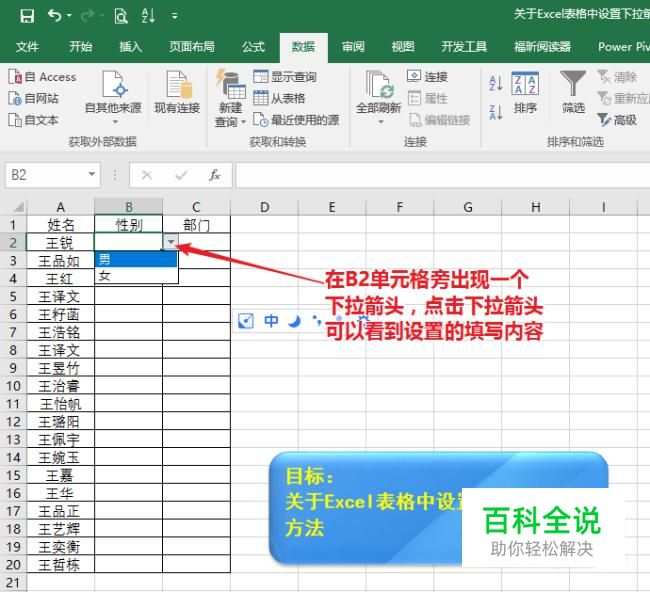Click cell containing 王浩铭
The height and width of the screenshot is (592, 650).
pyautogui.click(x=61, y=332)
